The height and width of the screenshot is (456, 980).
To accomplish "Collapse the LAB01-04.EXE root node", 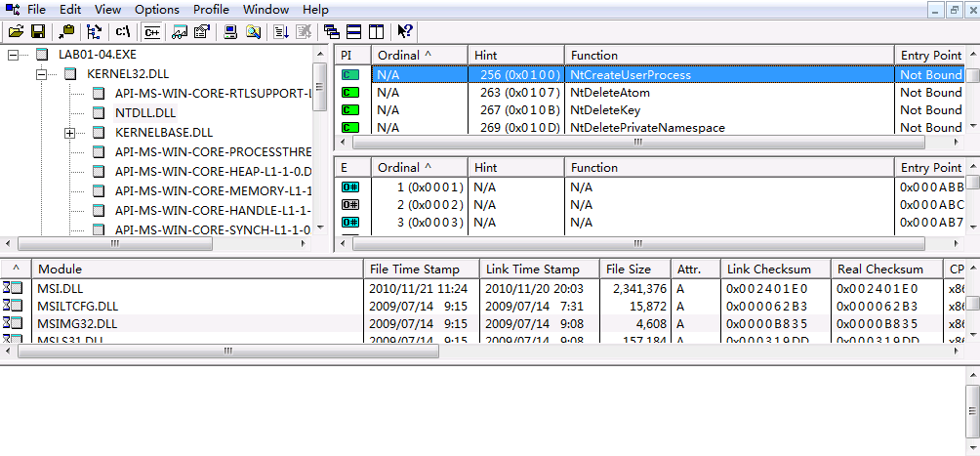I will pos(14,54).
